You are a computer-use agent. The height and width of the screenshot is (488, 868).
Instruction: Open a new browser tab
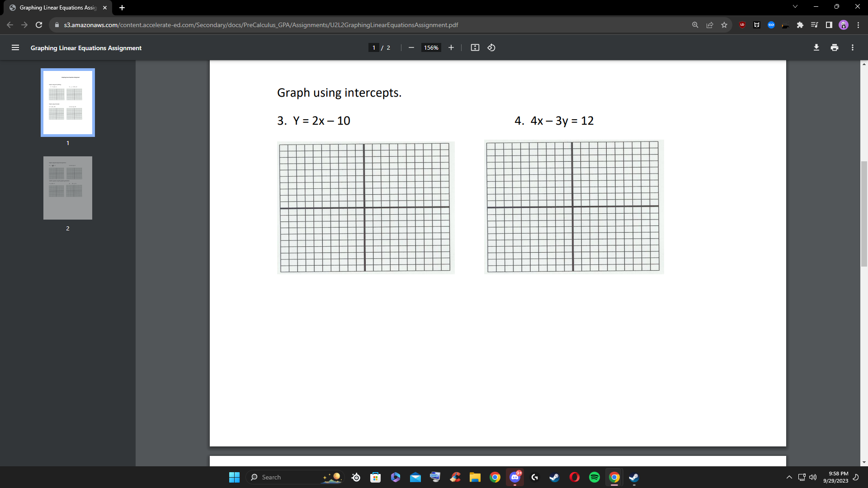pos(122,7)
